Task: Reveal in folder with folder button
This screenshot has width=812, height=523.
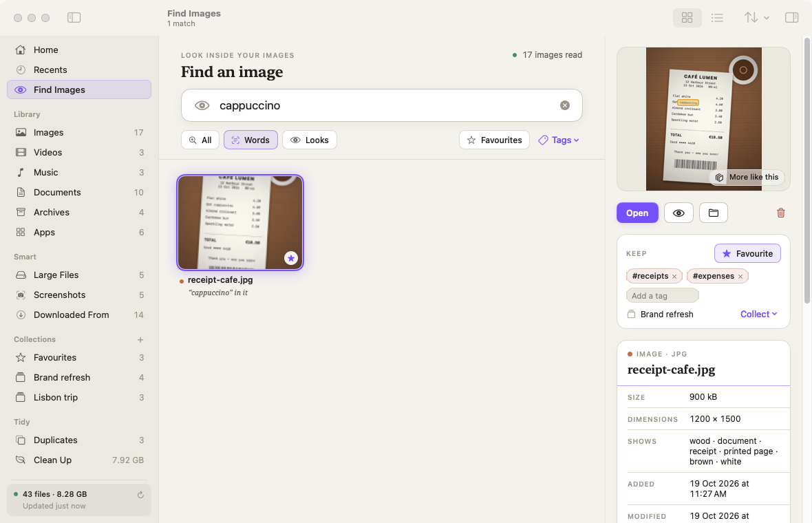Action: click(714, 213)
